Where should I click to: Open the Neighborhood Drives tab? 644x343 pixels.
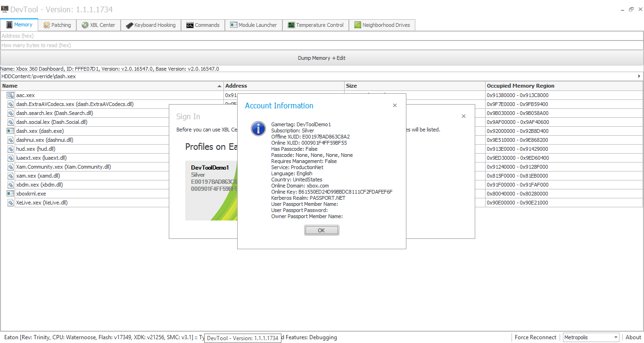(382, 25)
